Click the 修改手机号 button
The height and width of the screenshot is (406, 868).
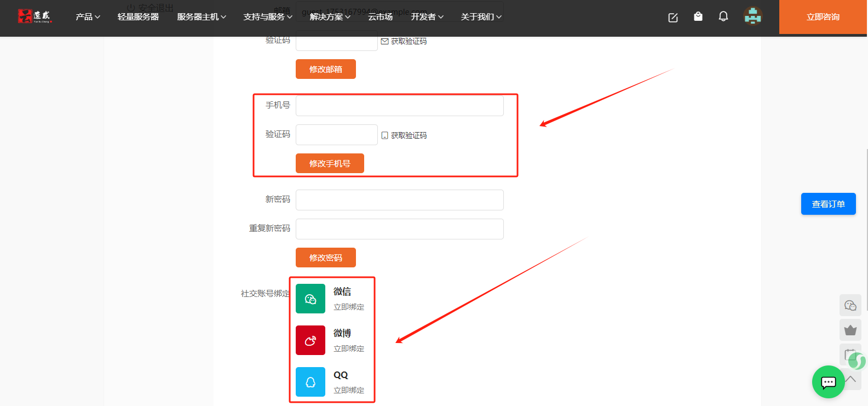pyautogui.click(x=330, y=163)
